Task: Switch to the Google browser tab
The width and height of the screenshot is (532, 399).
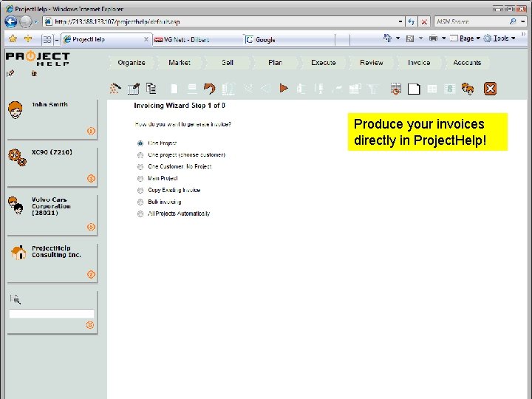Action: click(x=289, y=40)
